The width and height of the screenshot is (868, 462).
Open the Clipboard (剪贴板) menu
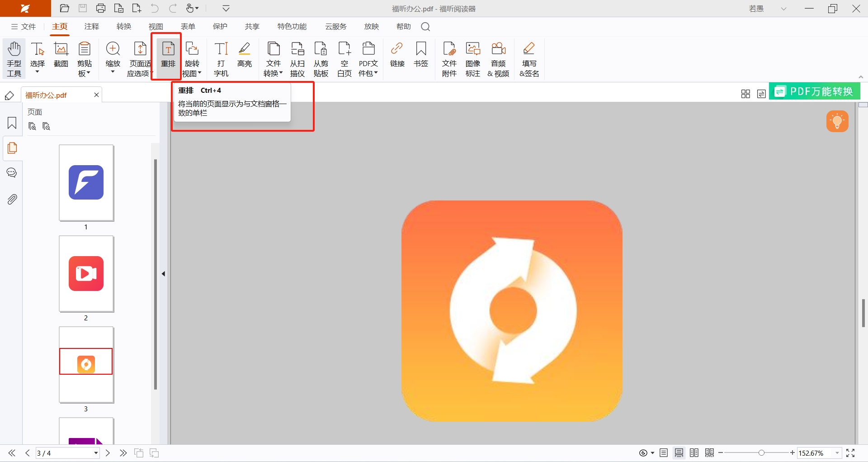click(x=85, y=59)
